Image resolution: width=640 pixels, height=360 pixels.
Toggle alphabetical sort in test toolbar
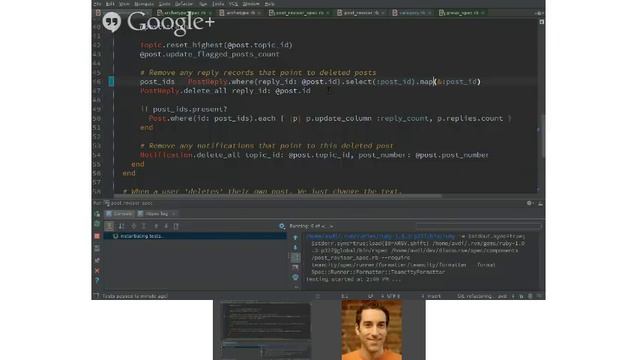tap(121, 226)
